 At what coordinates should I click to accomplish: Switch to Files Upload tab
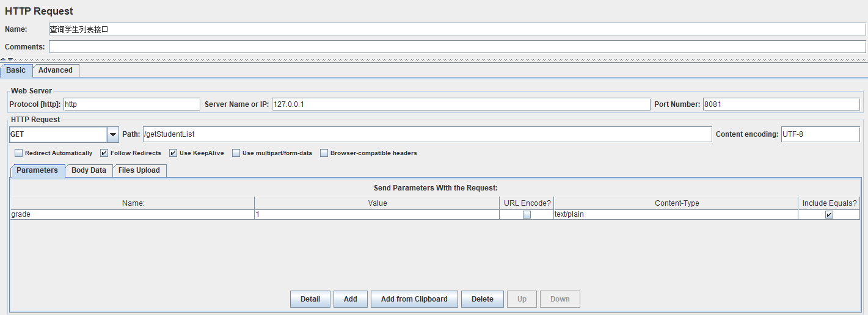pos(139,170)
